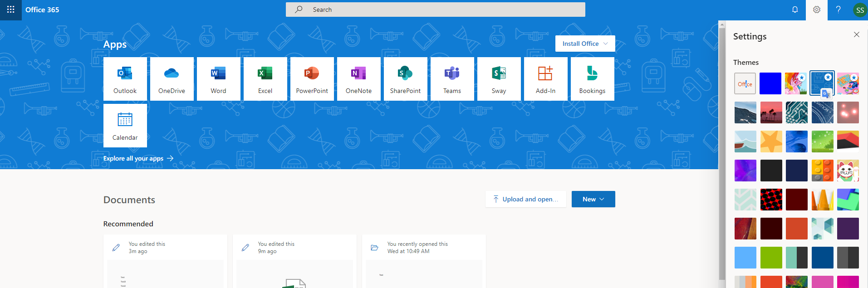This screenshot has width=868, height=288.
Task: Open the Help question mark icon
Action: [x=839, y=10]
